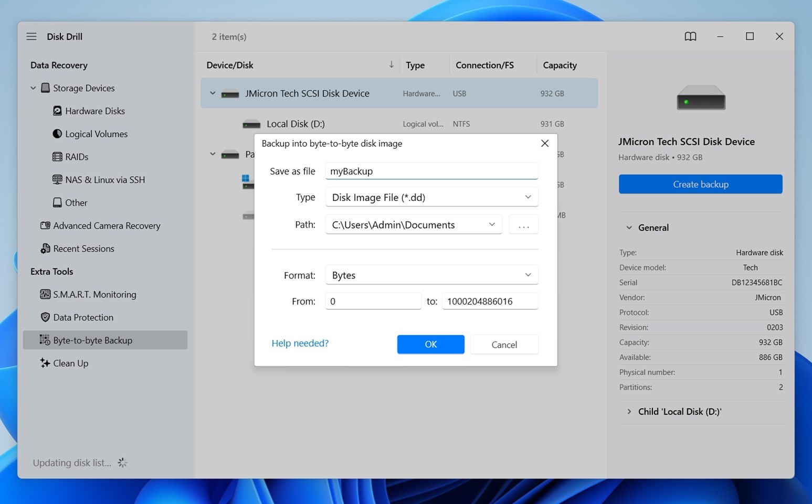Click the Save as file text field
Viewport: 812px width, 504px height.
click(431, 171)
